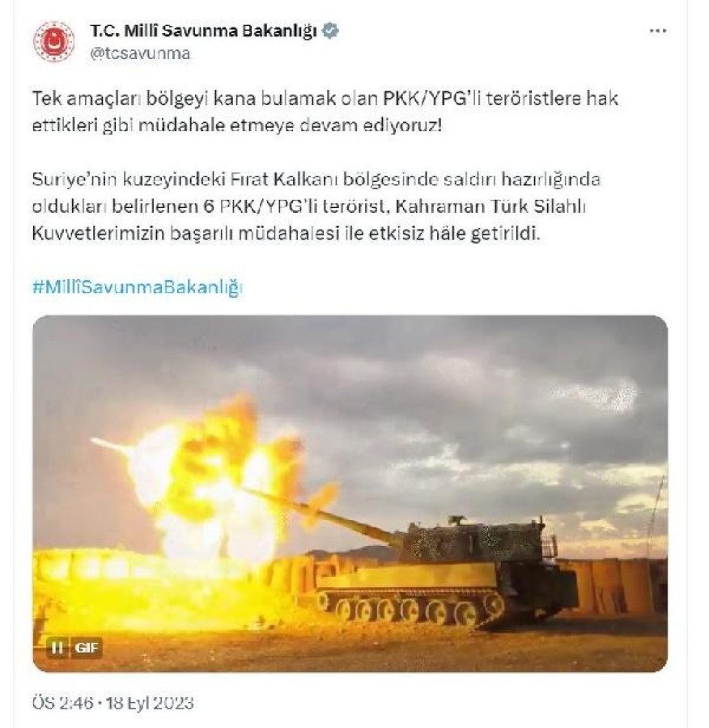Click the 18 Eyl 2023 post date
The width and height of the screenshot is (709, 728).
tap(150, 702)
